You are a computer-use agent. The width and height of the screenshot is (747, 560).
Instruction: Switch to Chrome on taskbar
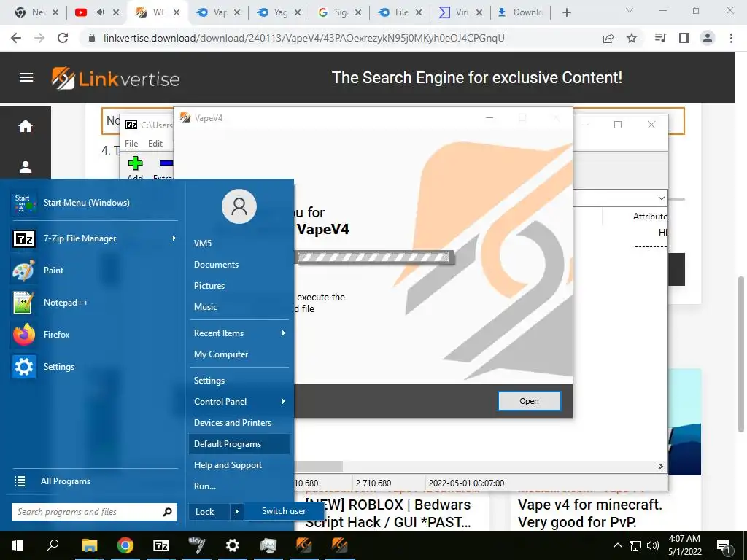pos(125,545)
